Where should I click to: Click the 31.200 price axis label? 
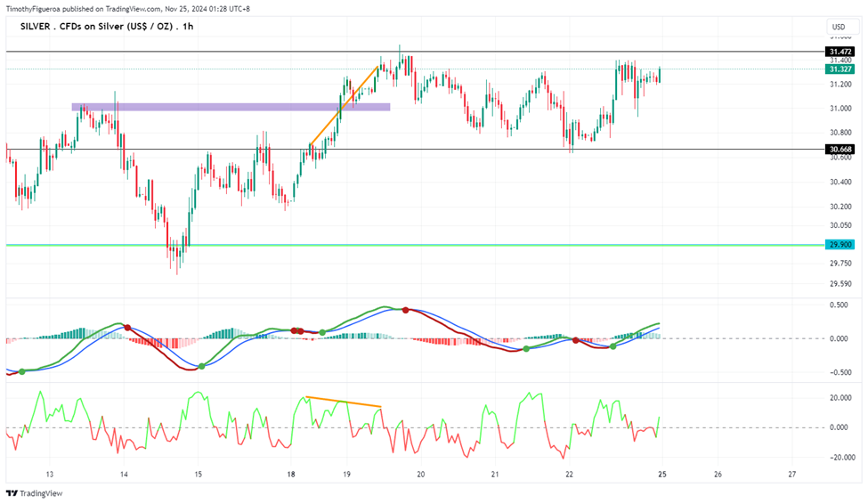click(x=840, y=85)
